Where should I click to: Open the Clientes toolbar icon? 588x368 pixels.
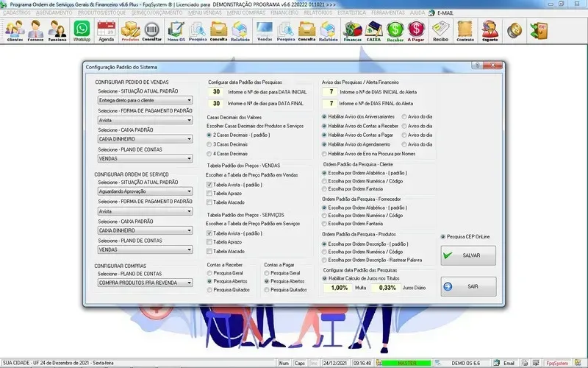point(15,32)
